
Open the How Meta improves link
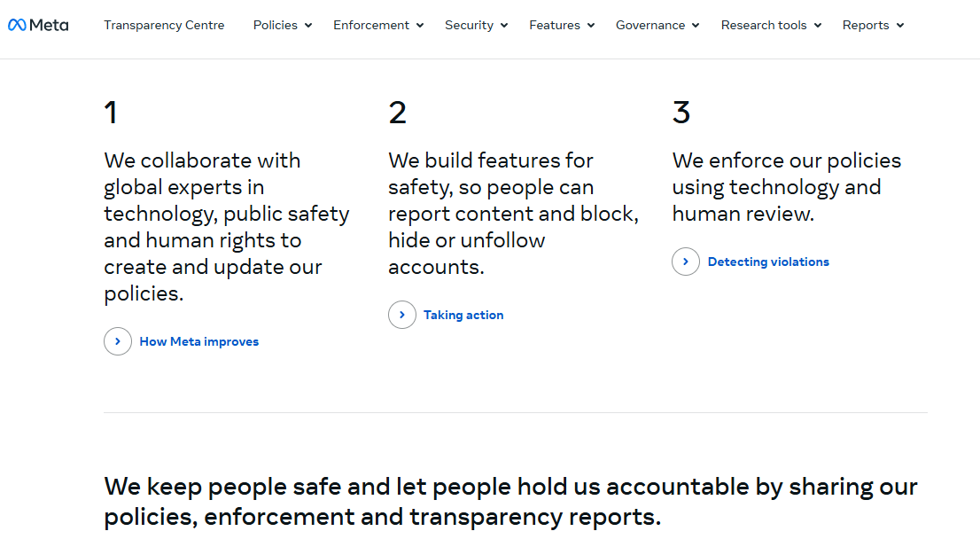[198, 341]
